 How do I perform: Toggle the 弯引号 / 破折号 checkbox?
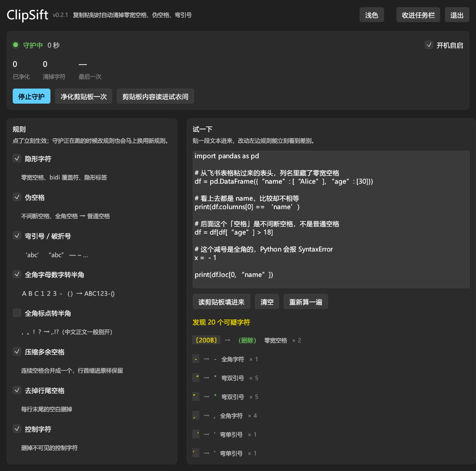[x=17, y=235]
